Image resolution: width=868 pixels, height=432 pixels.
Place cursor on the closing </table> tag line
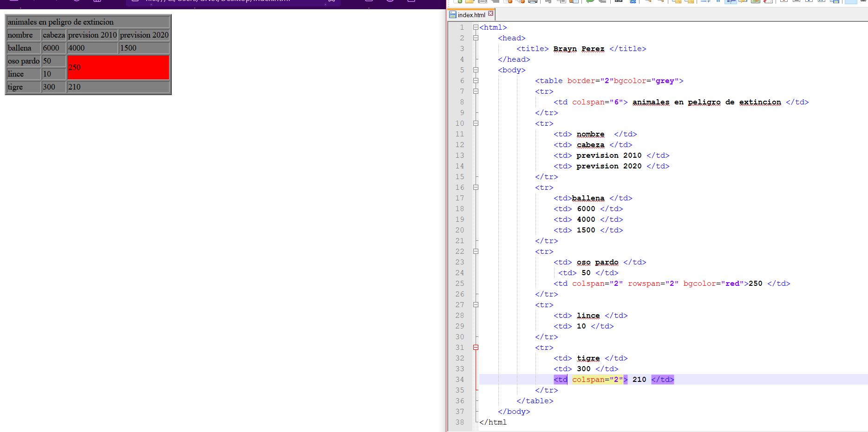535,401
